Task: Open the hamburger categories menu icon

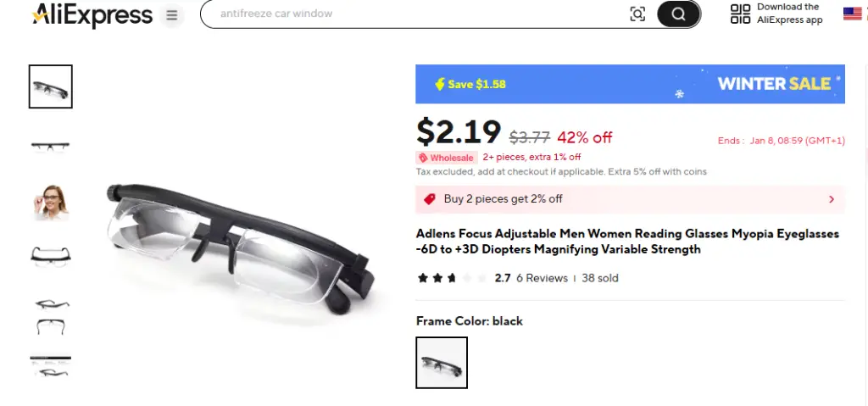Action: click(x=172, y=15)
